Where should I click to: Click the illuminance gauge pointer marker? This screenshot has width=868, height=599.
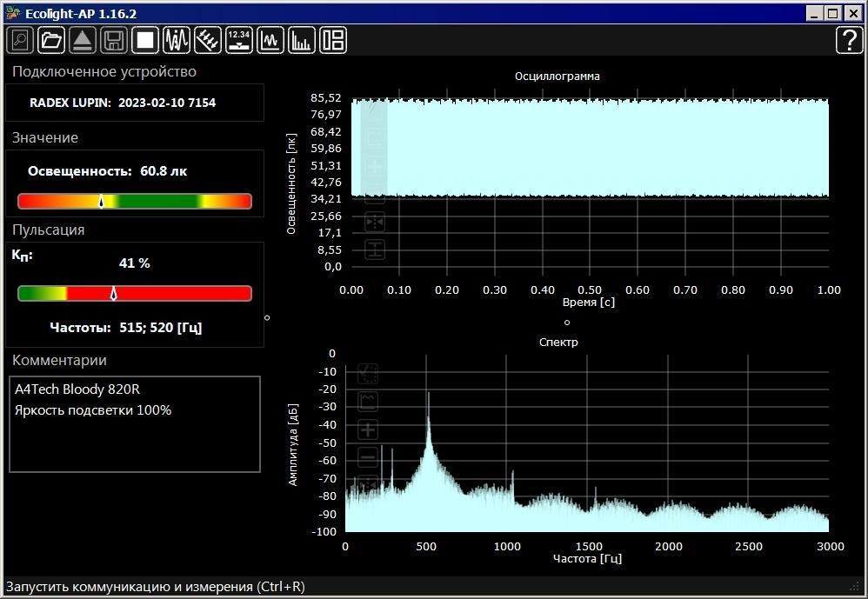101,201
